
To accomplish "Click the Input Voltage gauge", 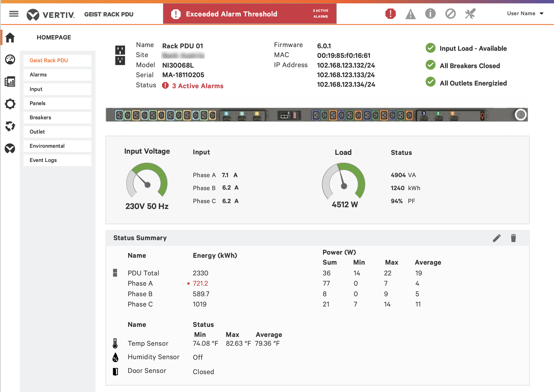I will click(147, 181).
